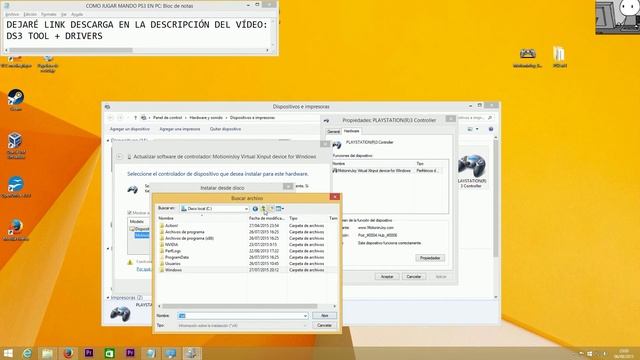Open the Steam desktop shortcut
Viewport: 640px width, 360px height.
16,100
